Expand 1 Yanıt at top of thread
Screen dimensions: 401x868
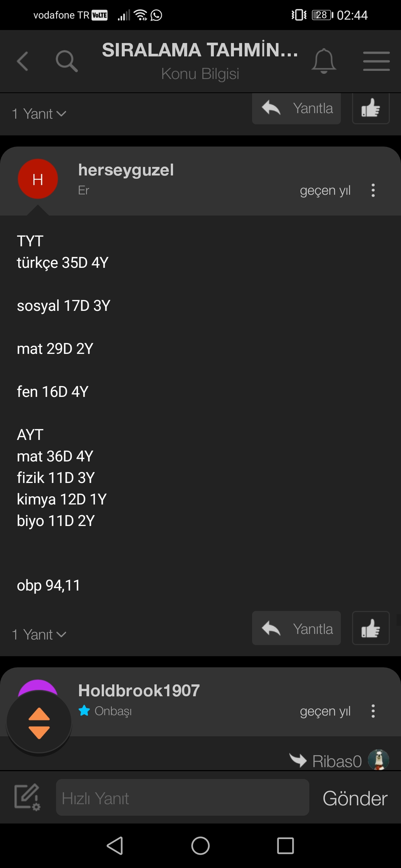(39, 114)
